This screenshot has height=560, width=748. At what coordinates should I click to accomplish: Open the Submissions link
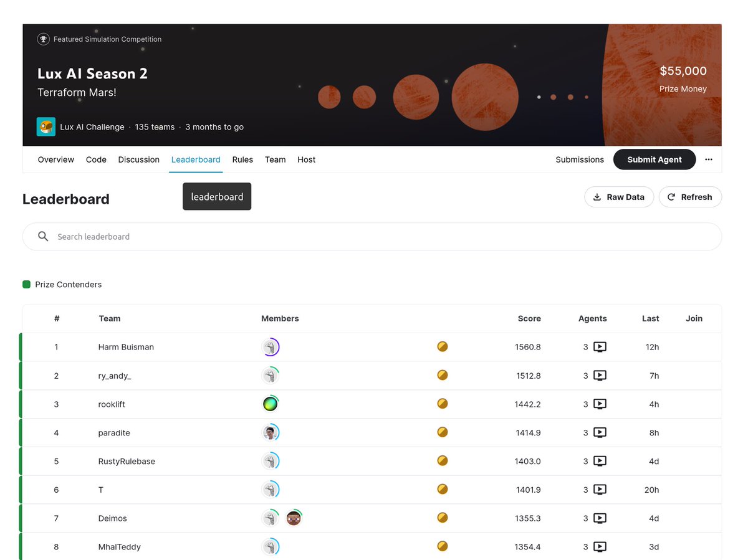[x=580, y=159]
